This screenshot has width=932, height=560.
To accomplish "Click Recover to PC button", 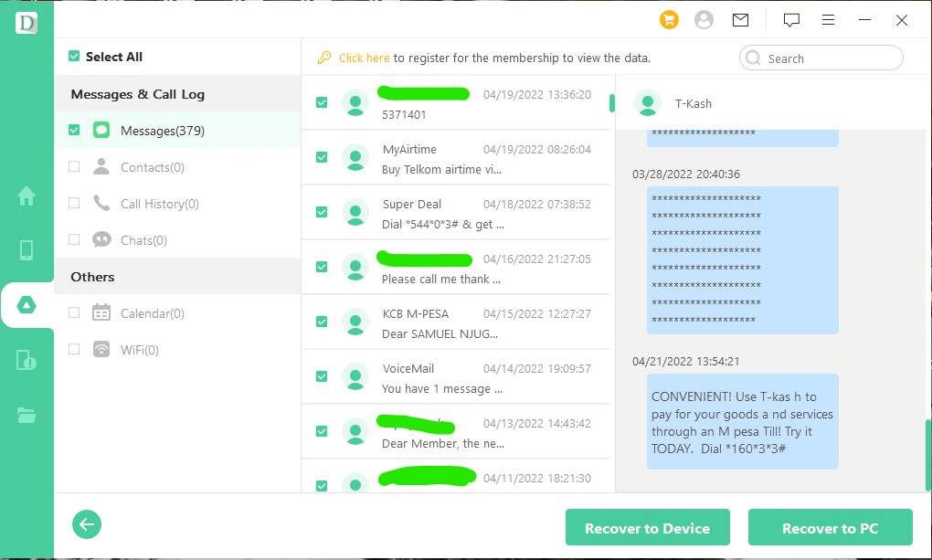I will (830, 527).
